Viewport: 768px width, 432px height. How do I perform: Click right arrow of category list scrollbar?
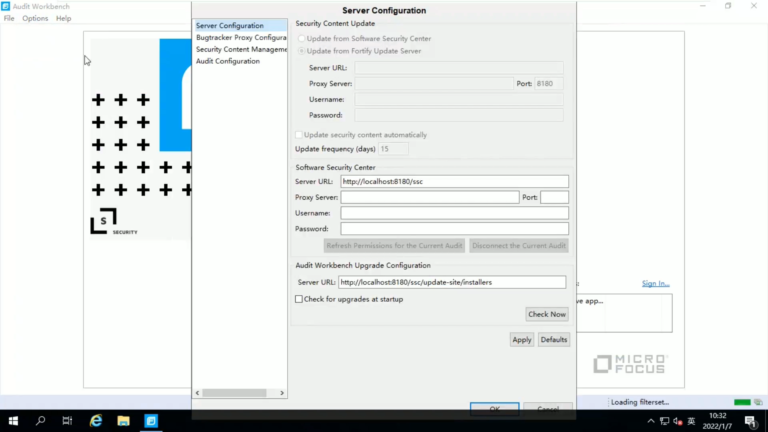tap(282, 393)
